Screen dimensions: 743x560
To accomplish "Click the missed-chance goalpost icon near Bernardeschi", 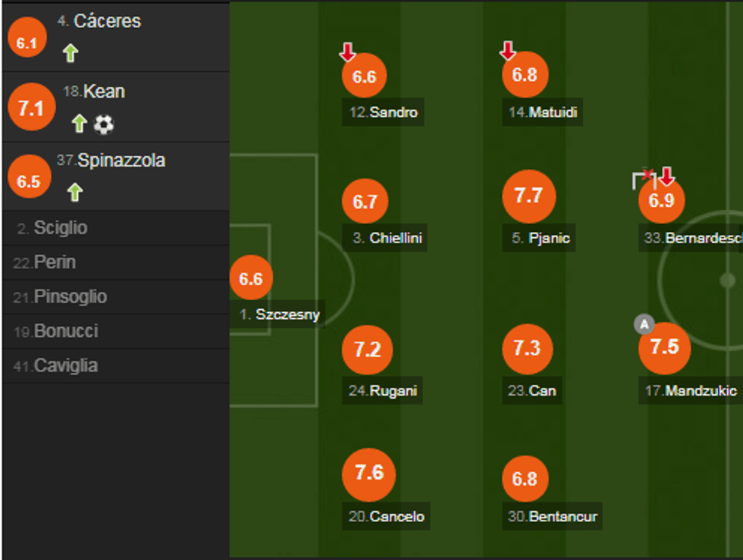I will pyautogui.click(x=643, y=179).
